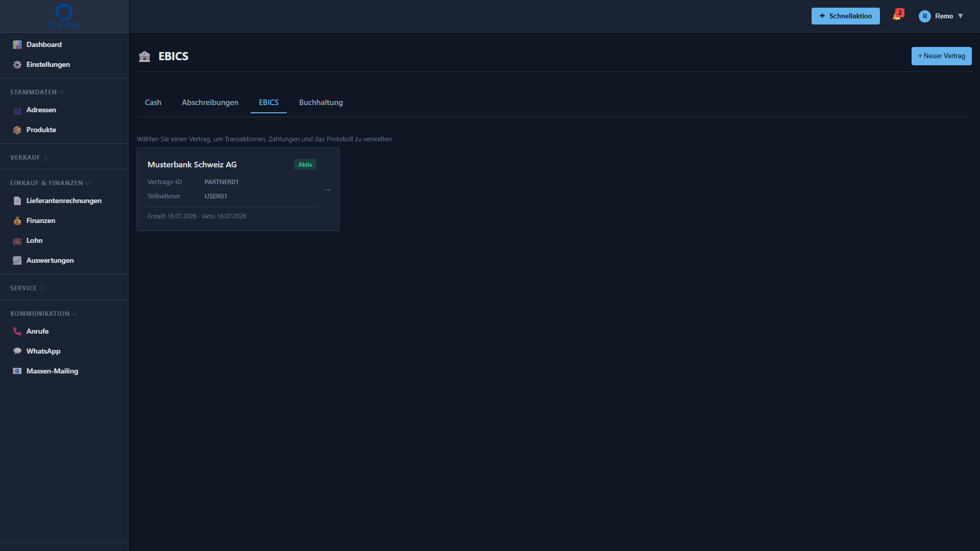Open Auswertungen page

(x=50, y=261)
